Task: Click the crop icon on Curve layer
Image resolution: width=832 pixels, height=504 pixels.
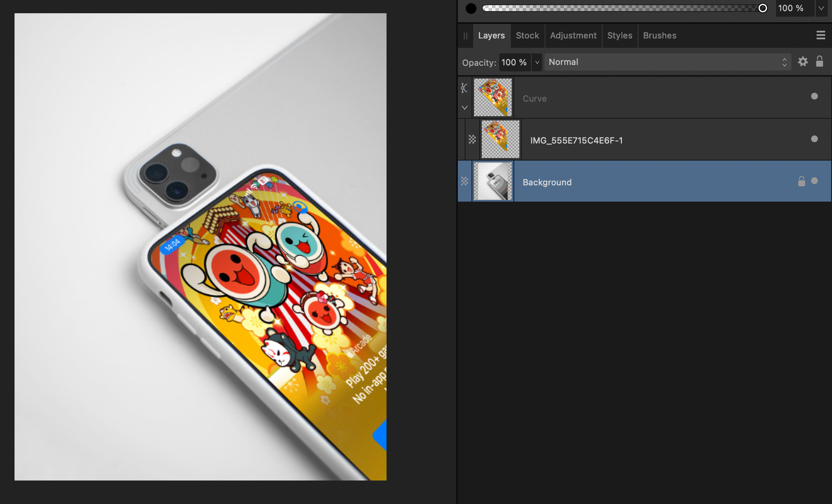Action: click(x=465, y=88)
